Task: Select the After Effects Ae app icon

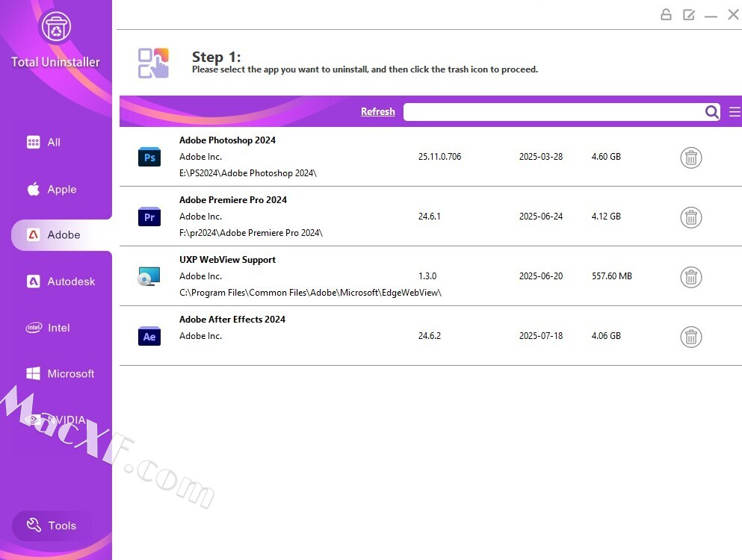Action: pos(149,336)
